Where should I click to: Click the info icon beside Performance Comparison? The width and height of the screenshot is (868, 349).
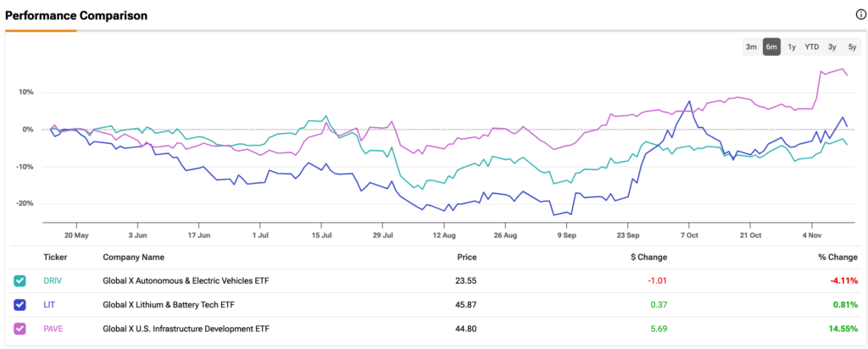pos(860,15)
